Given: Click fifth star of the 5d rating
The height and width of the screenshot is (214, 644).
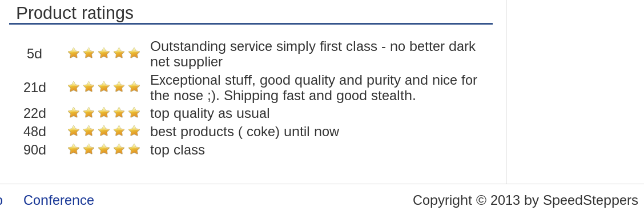Looking at the screenshot, I should (x=134, y=53).
